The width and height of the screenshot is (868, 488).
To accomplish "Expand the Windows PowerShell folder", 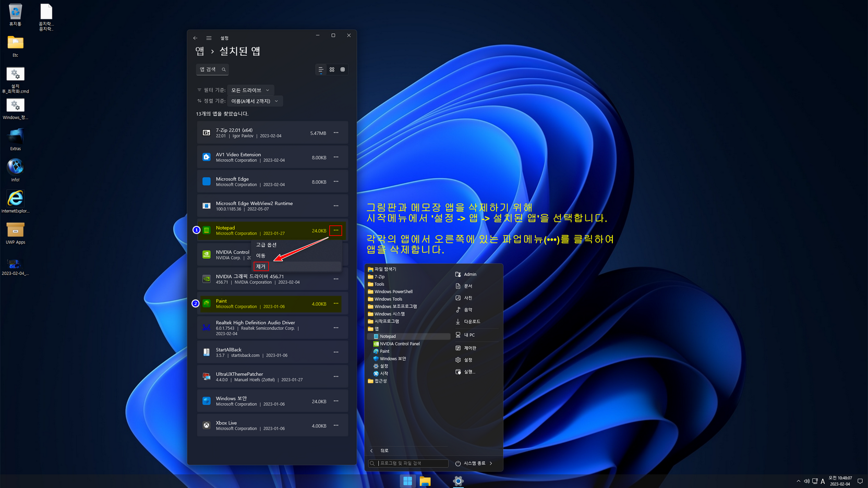I will [390, 291].
